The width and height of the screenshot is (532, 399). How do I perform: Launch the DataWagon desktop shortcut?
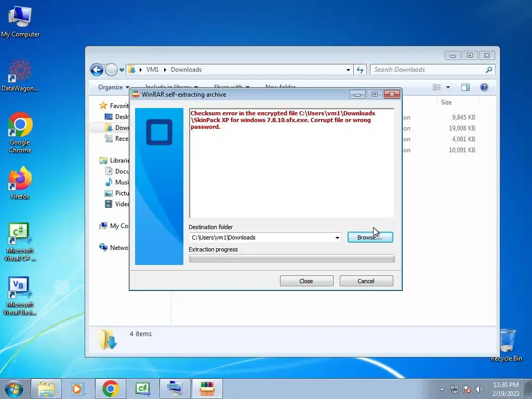[20, 75]
